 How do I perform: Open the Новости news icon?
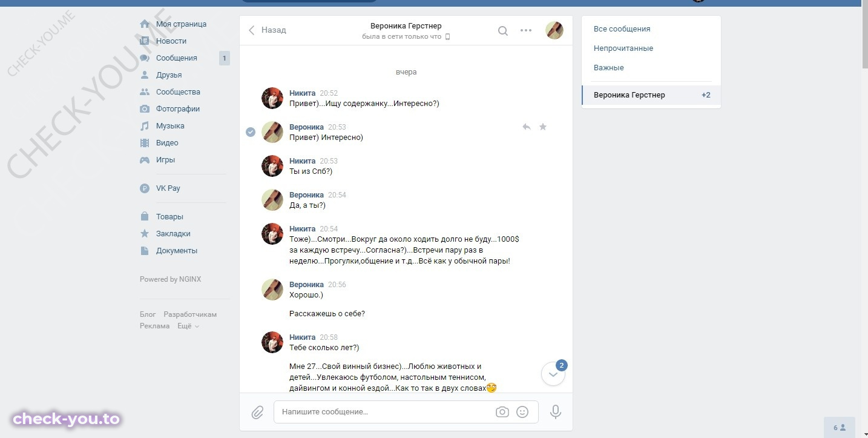tap(145, 41)
